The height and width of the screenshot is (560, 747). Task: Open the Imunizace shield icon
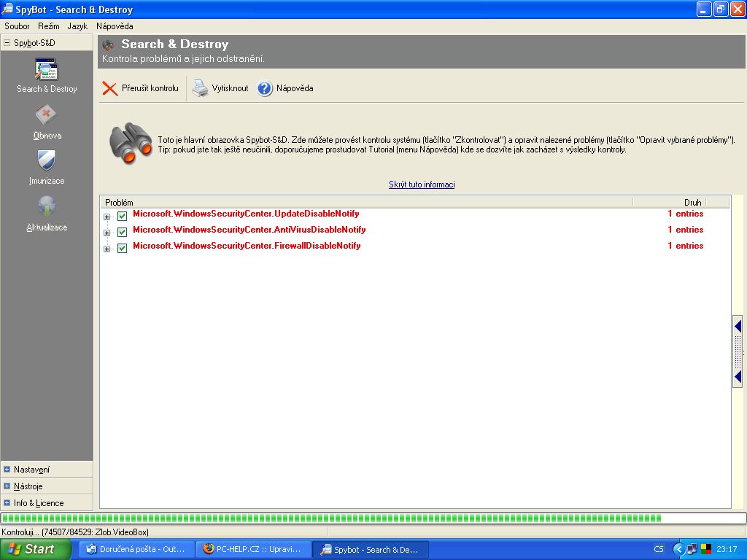(x=46, y=160)
